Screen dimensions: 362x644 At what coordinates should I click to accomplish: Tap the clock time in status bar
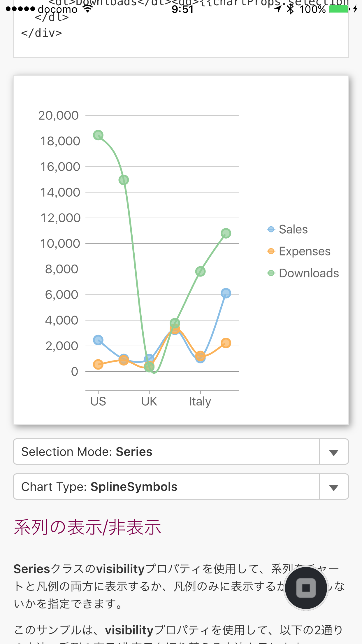[182, 9]
